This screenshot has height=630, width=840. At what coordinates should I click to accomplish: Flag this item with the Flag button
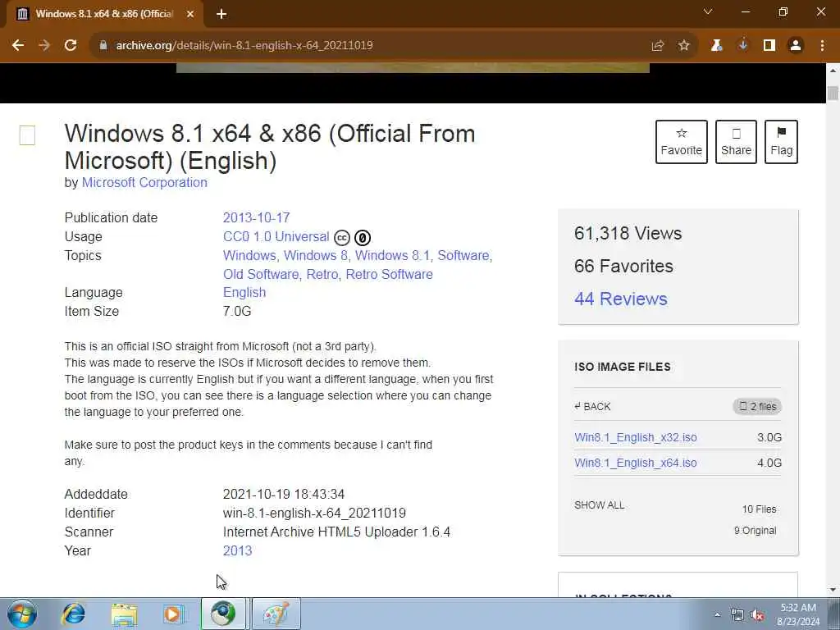click(782, 142)
